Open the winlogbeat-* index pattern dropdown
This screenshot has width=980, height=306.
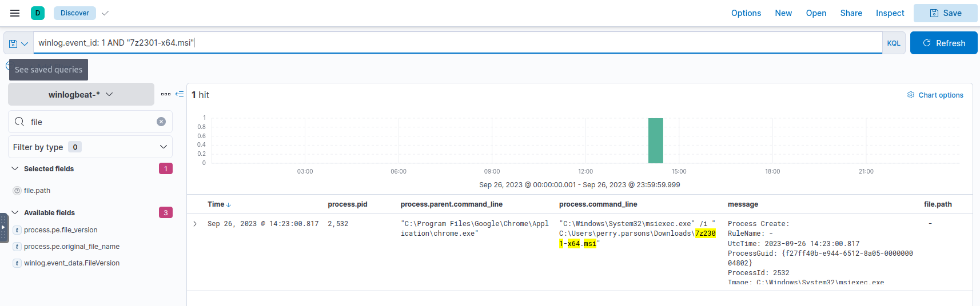click(x=81, y=94)
